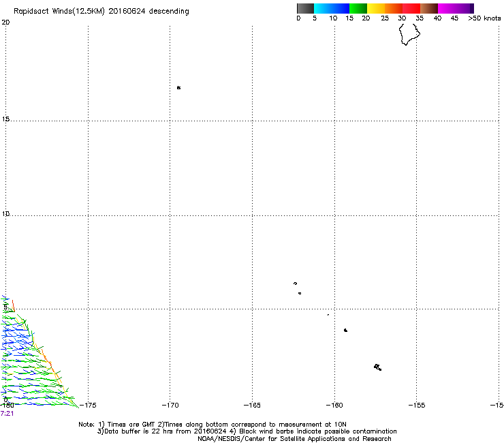The width and height of the screenshot is (504, 443).
Task: Click the '25' legend label
Action: pyautogui.click(x=385, y=18)
